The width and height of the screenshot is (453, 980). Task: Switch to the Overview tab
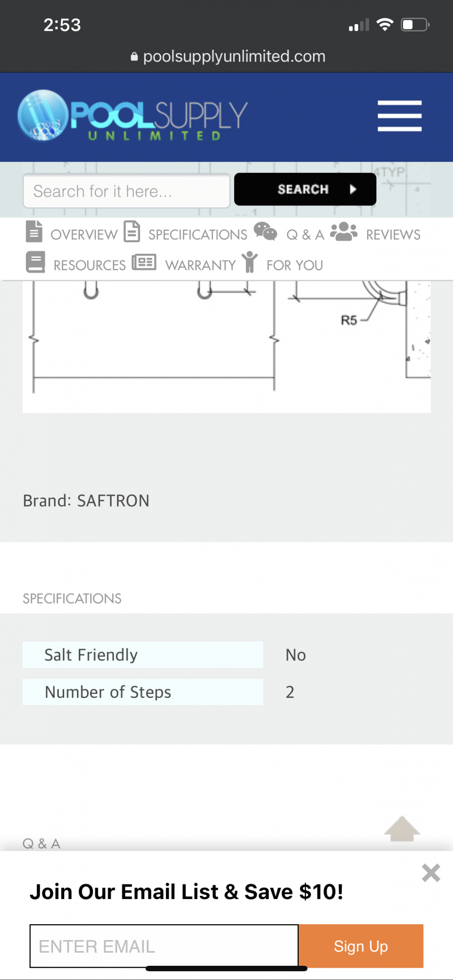tap(84, 235)
